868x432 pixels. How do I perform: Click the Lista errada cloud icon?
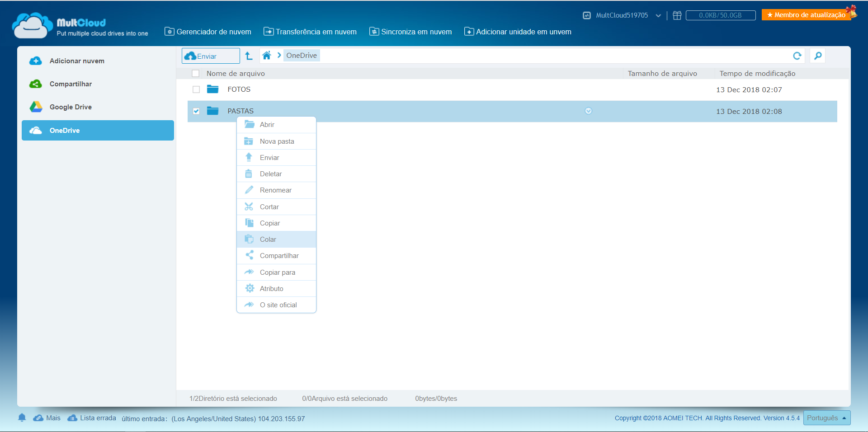pyautogui.click(x=72, y=418)
